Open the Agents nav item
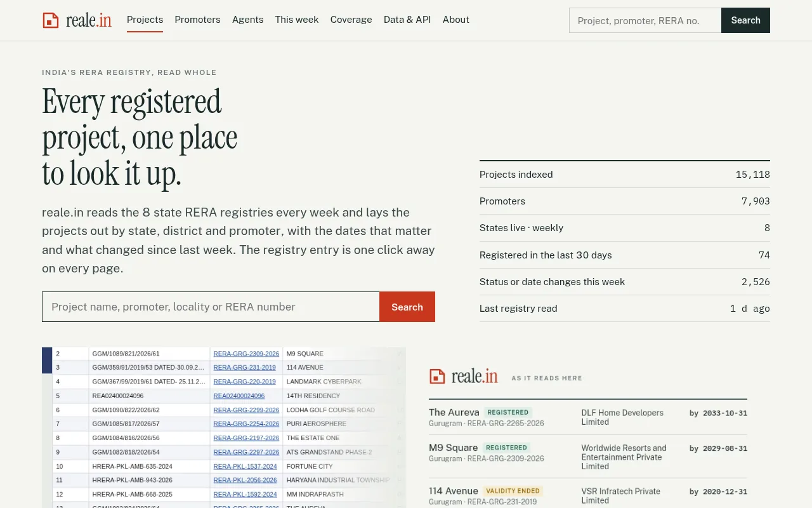The height and width of the screenshot is (508, 812). pos(247,20)
